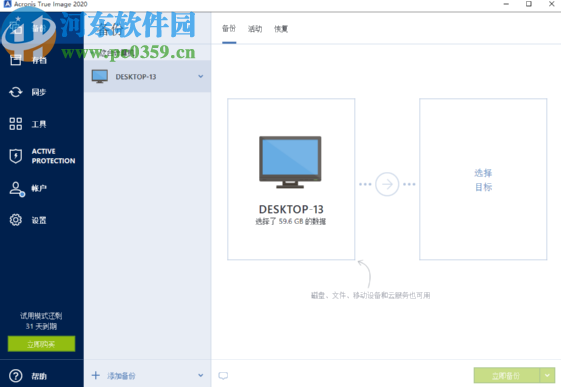This screenshot has width=561, height=387.
Task: Click the Select destination panel
Action: pyautogui.click(x=483, y=179)
